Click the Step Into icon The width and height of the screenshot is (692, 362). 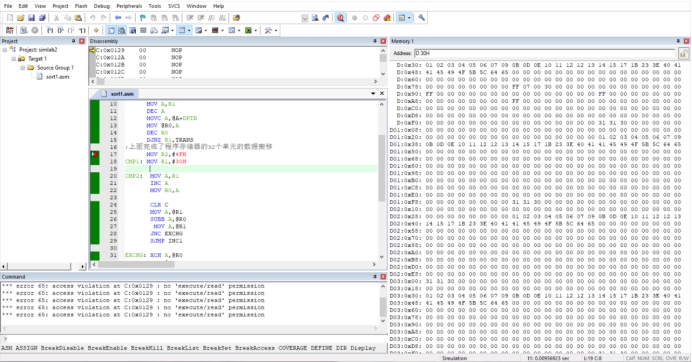point(49,30)
